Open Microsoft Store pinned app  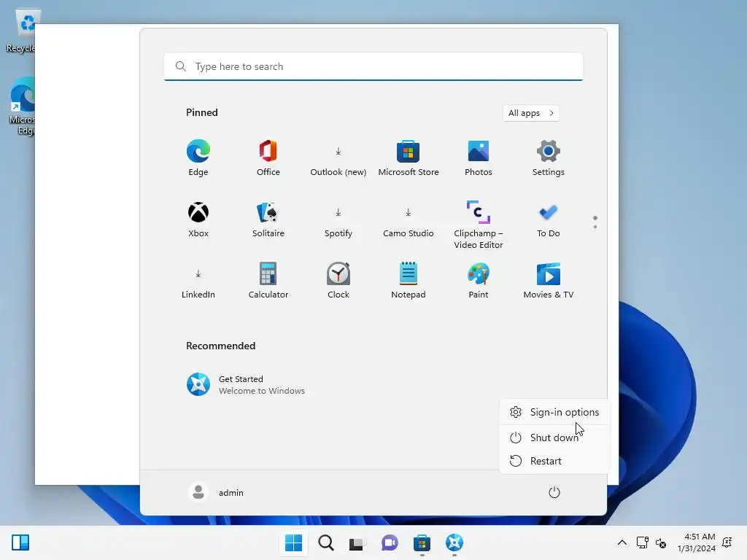(409, 158)
